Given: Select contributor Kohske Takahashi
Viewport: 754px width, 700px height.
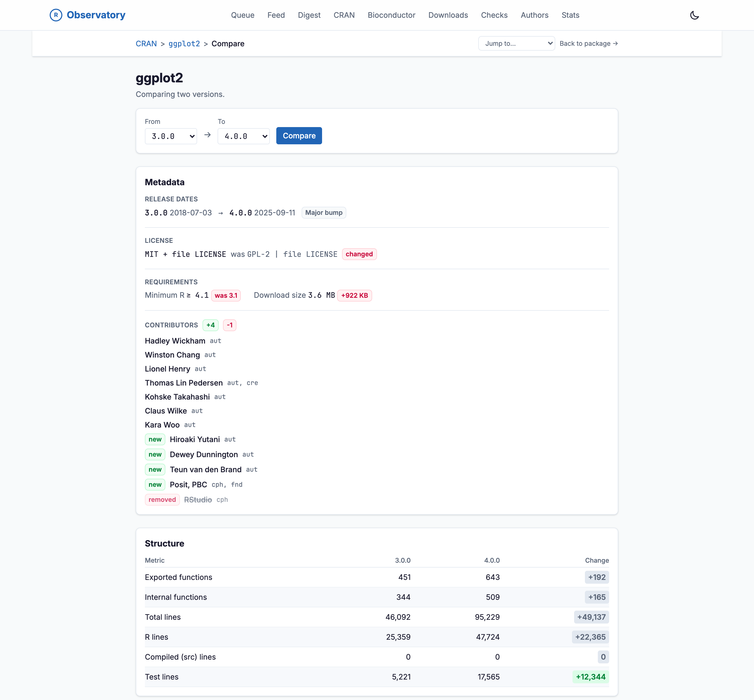Looking at the screenshot, I should click(x=177, y=397).
